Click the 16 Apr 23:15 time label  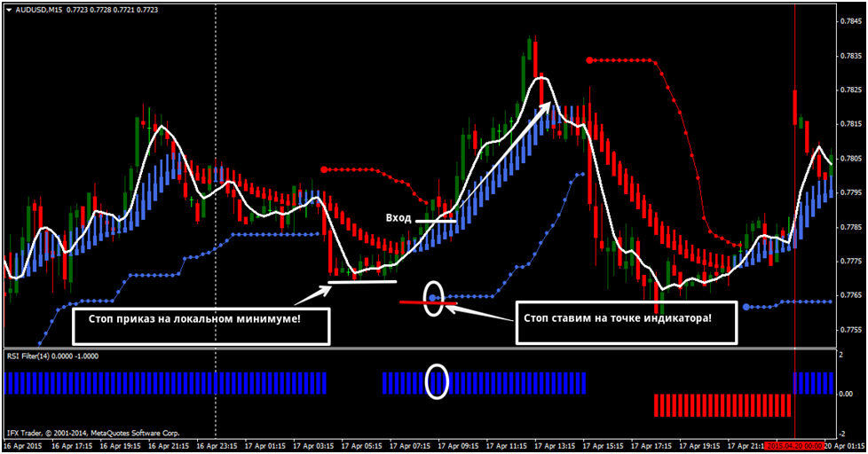pos(217,445)
